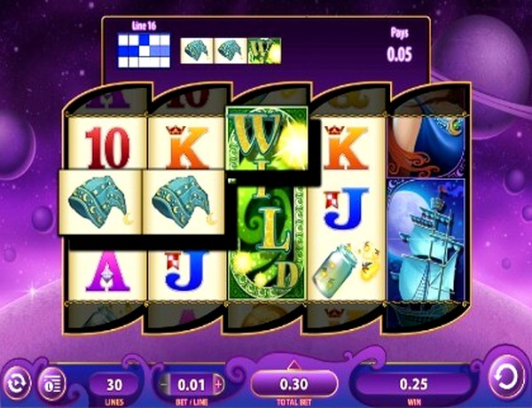Toggle the autoplay icon

pyautogui.click(x=16, y=383)
